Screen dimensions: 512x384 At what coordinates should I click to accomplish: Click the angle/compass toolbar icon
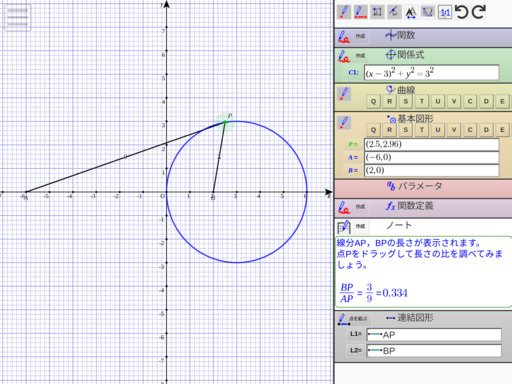[x=394, y=12]
